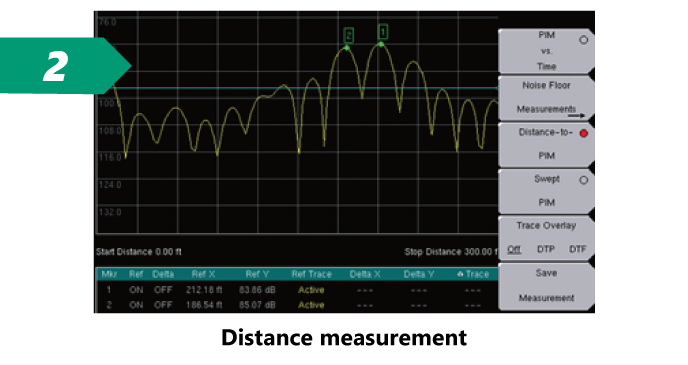Select the PIM vs. Time measurement
Viewport: 688px width, 365px height.
pos(546,51)
